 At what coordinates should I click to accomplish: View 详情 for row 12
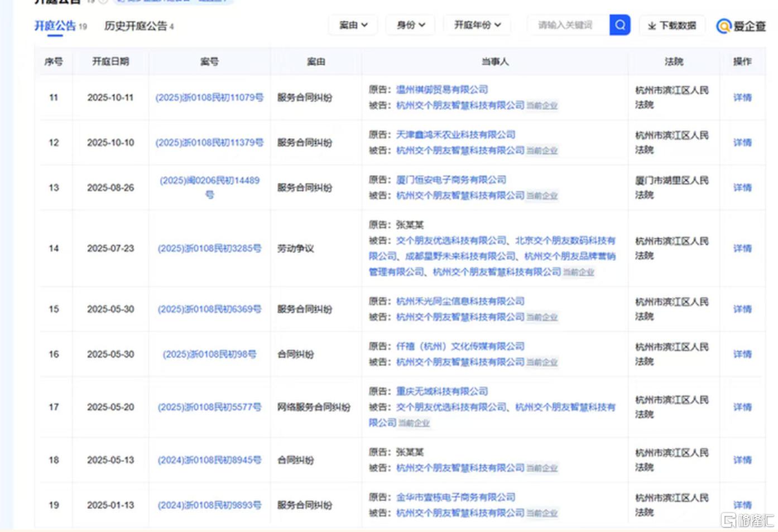pos(742,143)
